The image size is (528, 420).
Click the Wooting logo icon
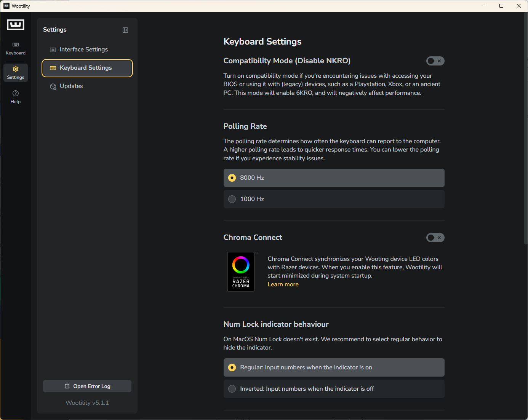16,25
